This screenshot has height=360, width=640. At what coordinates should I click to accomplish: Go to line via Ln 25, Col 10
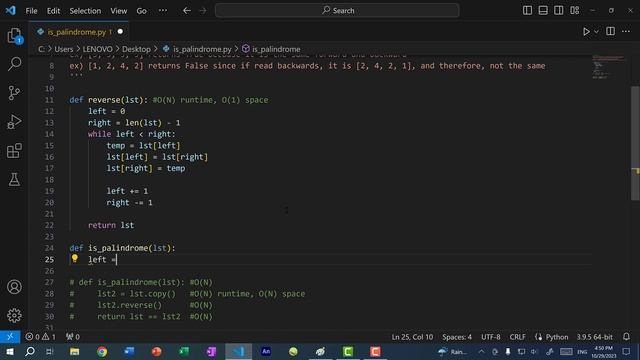point(412,337)
